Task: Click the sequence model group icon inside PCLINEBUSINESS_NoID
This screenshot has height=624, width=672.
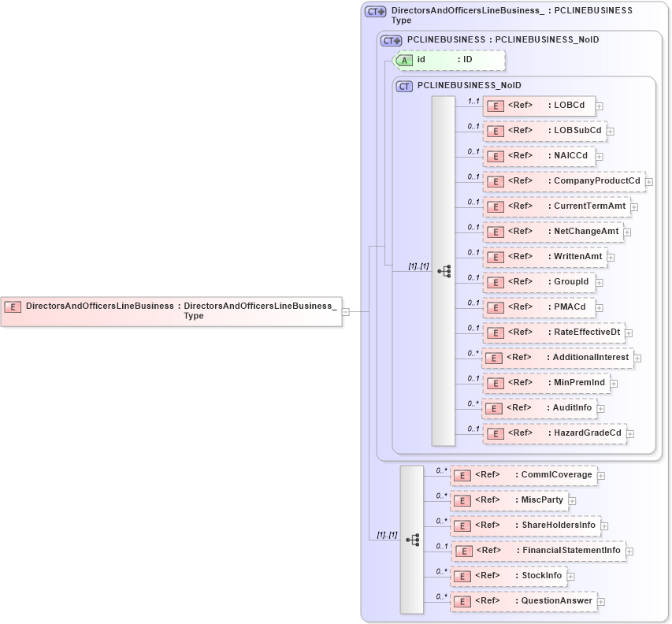Action: click(446, 269)
